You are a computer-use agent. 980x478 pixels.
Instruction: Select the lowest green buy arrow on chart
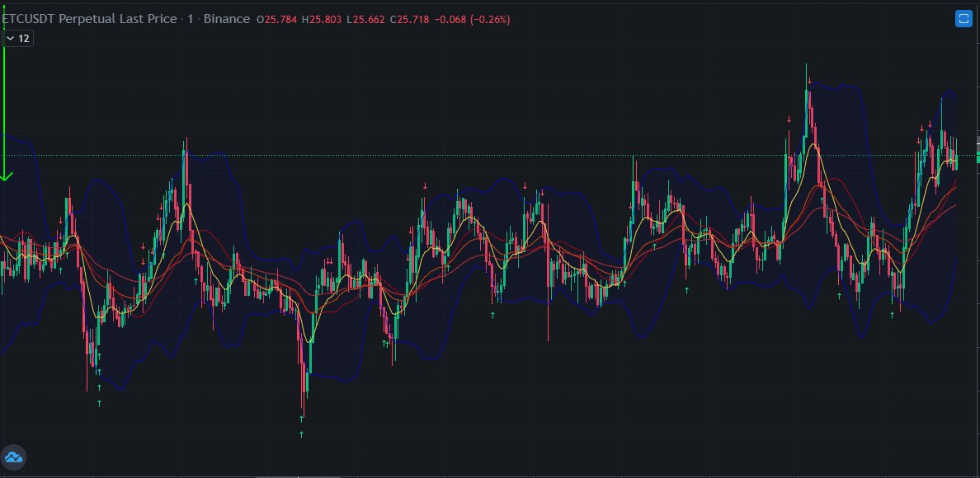pos(301,434)
